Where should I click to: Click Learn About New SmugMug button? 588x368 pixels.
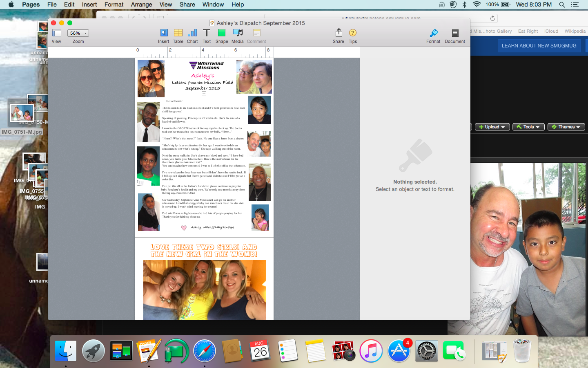coord(539,46)
